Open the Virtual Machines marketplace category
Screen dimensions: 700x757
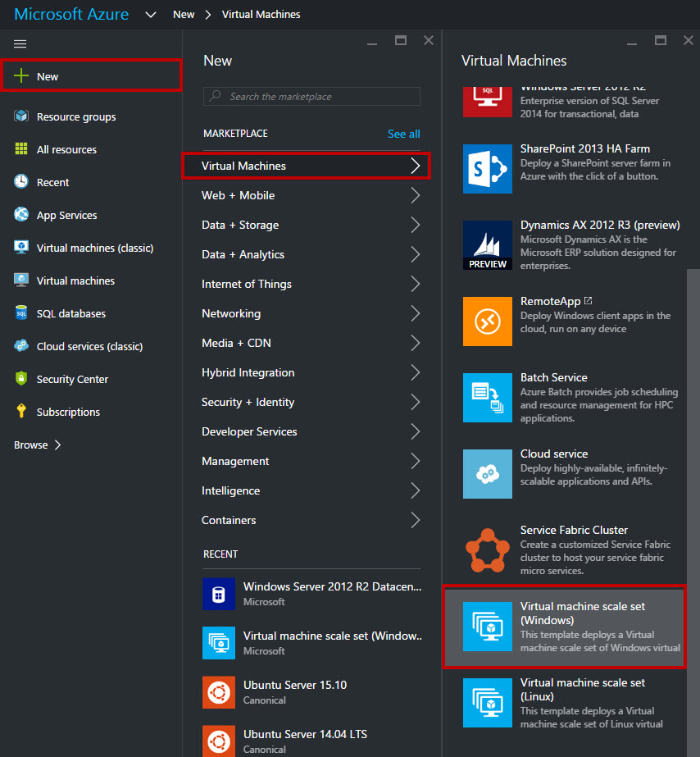307,166
